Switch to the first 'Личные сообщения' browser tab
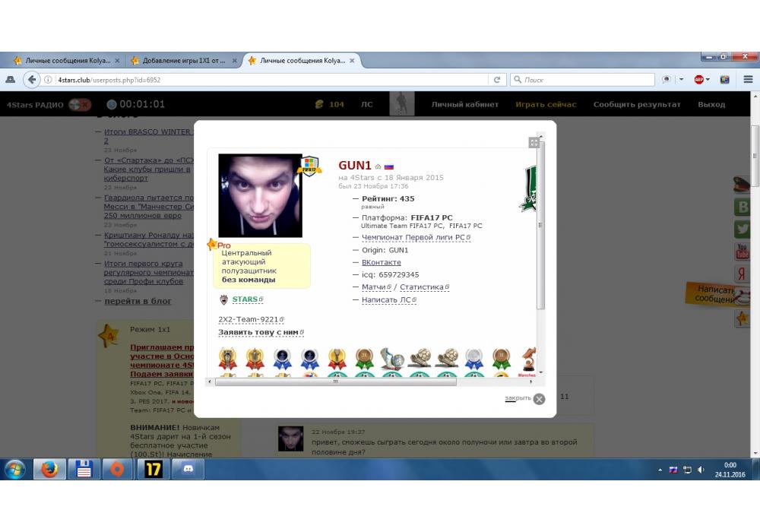This screenshot has height=532, width=760. pos(67,61)
